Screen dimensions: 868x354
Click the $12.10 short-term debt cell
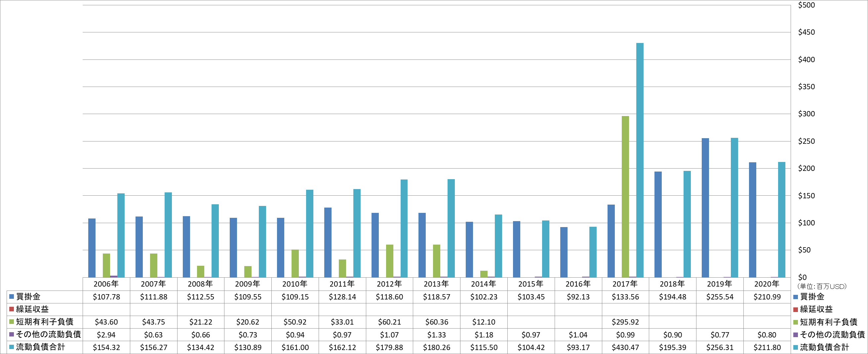(484, 322)
